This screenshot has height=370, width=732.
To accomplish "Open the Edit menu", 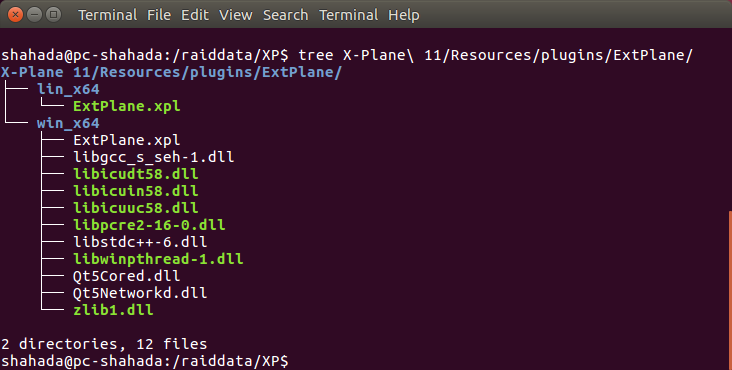I will point(195,15).
